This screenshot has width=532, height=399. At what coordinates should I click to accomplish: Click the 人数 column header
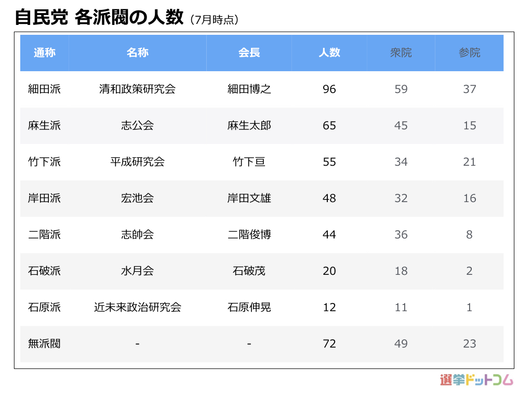click(x=329, y=52)
